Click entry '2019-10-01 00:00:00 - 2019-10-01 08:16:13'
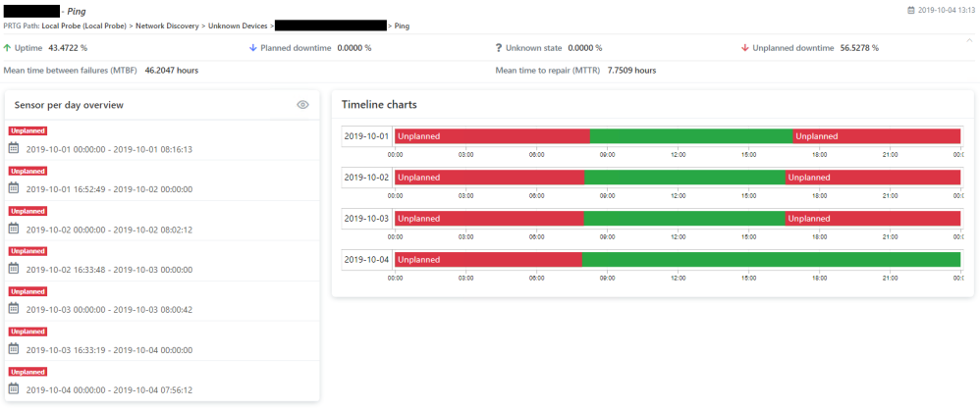Viewport: 980px width, 410px height. (109, 150)
